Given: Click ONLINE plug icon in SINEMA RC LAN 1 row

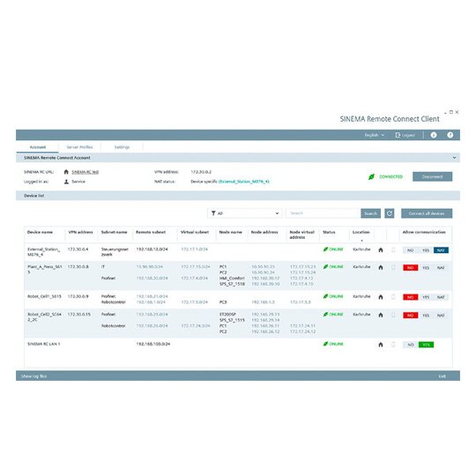Looking at the screenshot, I should pos(326,344).
